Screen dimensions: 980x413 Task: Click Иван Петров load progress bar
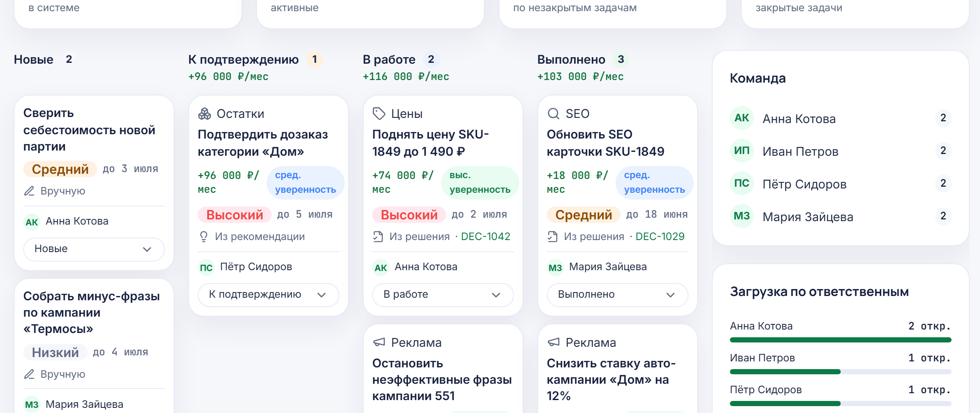tap(840, 372)
